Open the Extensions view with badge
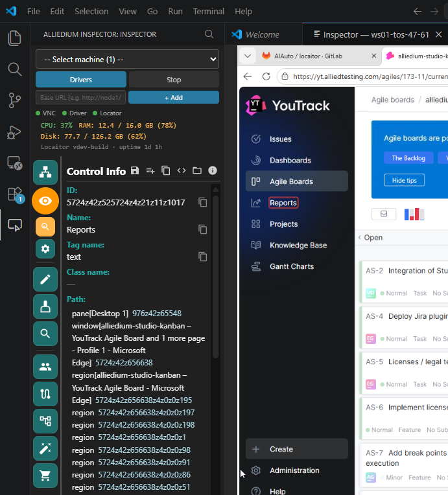 pyautogui.click(x=15, y=194)
